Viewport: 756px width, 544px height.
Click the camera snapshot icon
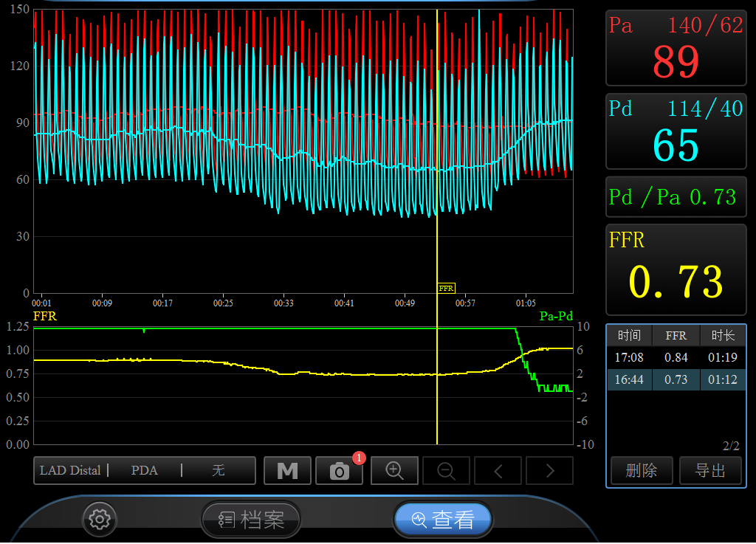[339, 471]
